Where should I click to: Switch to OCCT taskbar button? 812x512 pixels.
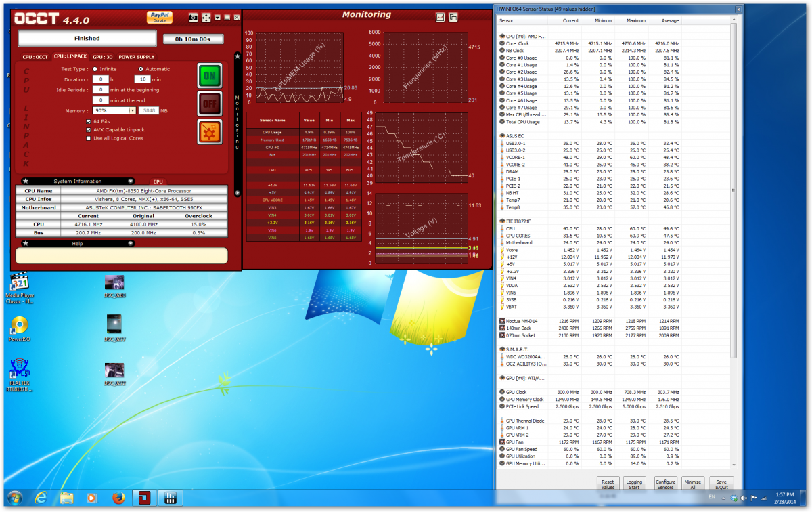(x=143, y=498)
